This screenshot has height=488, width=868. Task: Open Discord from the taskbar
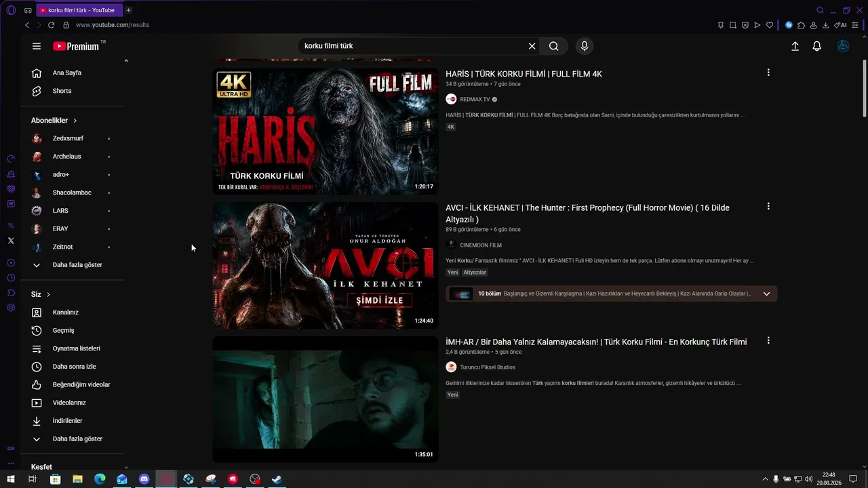144,479
